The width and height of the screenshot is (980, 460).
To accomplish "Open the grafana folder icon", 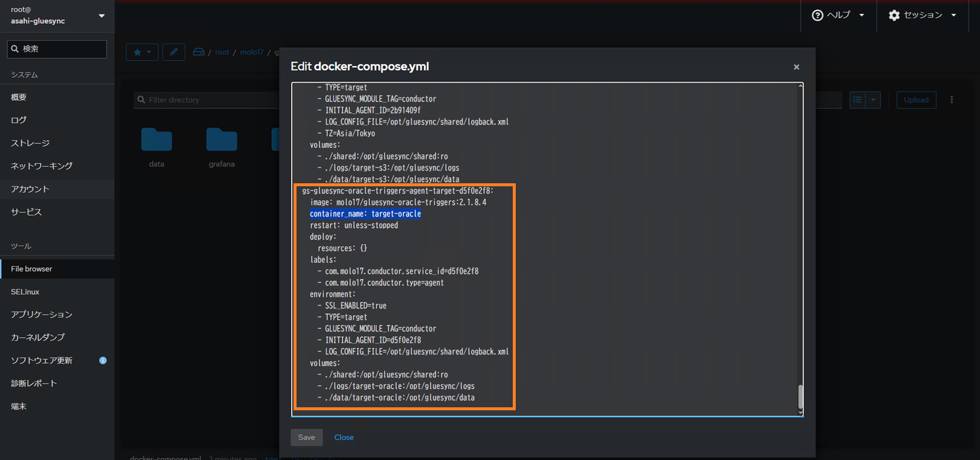I will point(222,140).
